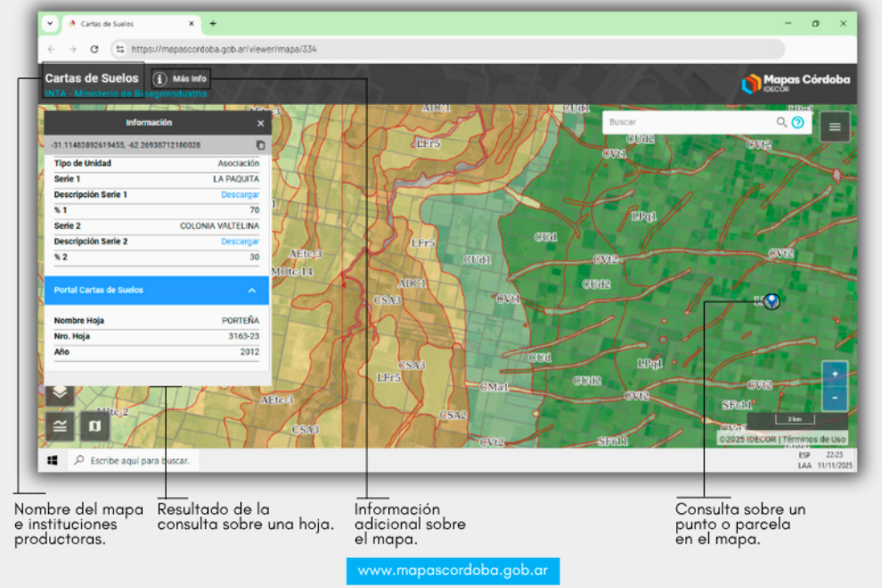Open the layers stack icon on map
Image resolution: width=882 pixels, height=588 pixels.
[x=60, y=392]
